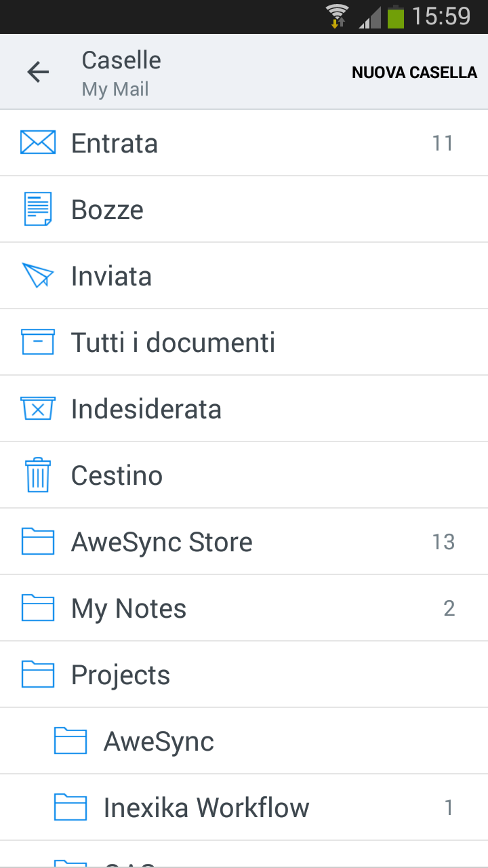Viewport: 488px width, 868px height.
Task: Tap the unread count 13 badge
Action: (x=443, y=542)
